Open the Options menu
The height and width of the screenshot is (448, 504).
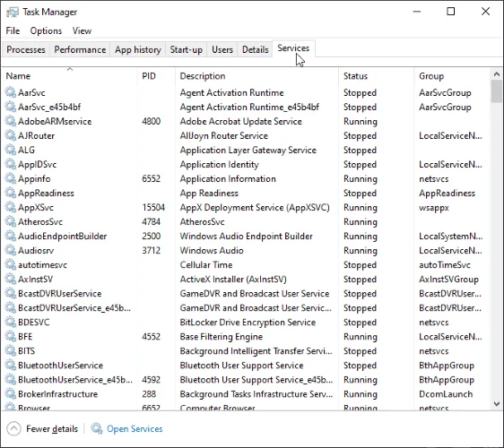point(46,30)
